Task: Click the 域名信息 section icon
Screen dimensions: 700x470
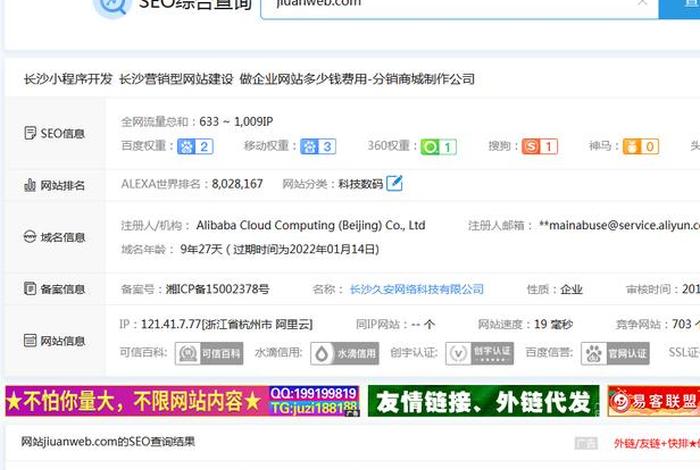Action: tap(30, 237)
